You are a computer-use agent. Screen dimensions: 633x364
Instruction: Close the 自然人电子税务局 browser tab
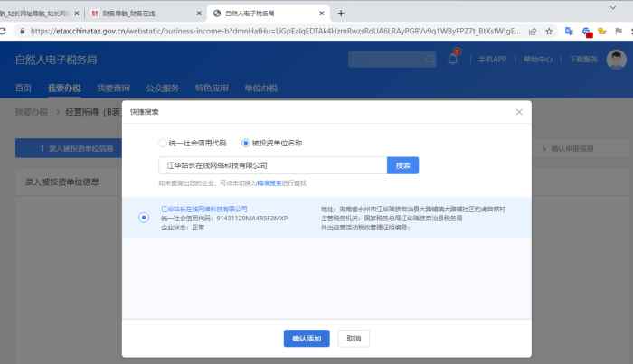(321, 14)
